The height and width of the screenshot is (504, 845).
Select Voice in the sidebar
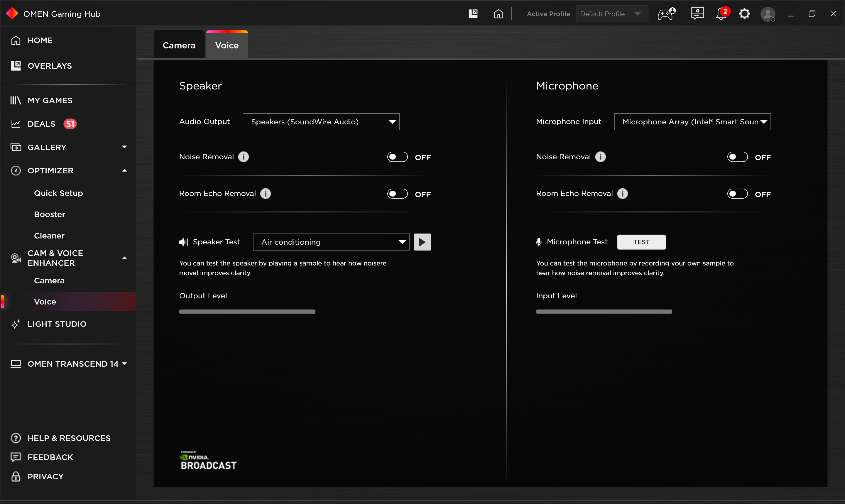coord(68,302)
